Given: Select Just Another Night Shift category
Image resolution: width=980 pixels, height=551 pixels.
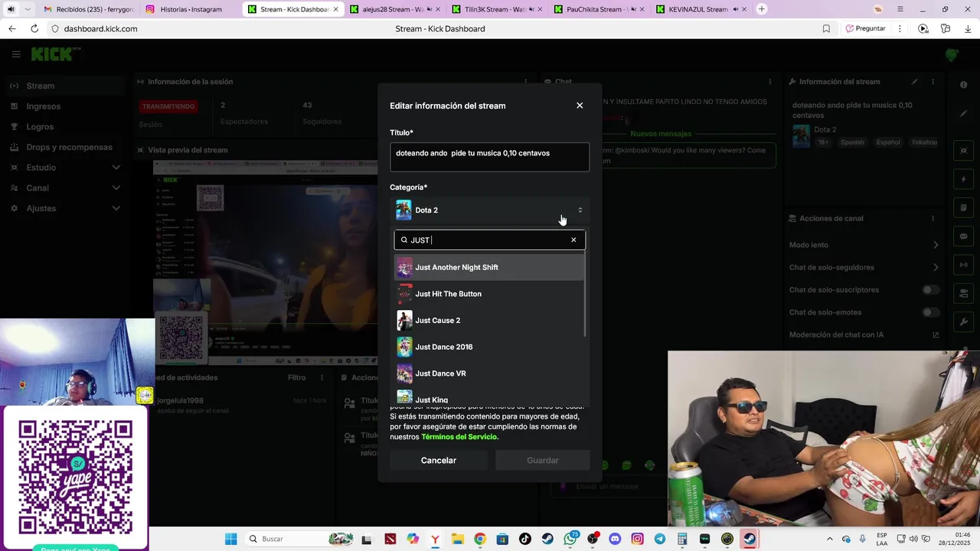Looking at the screenshot, I should click(x=489, y=267).
